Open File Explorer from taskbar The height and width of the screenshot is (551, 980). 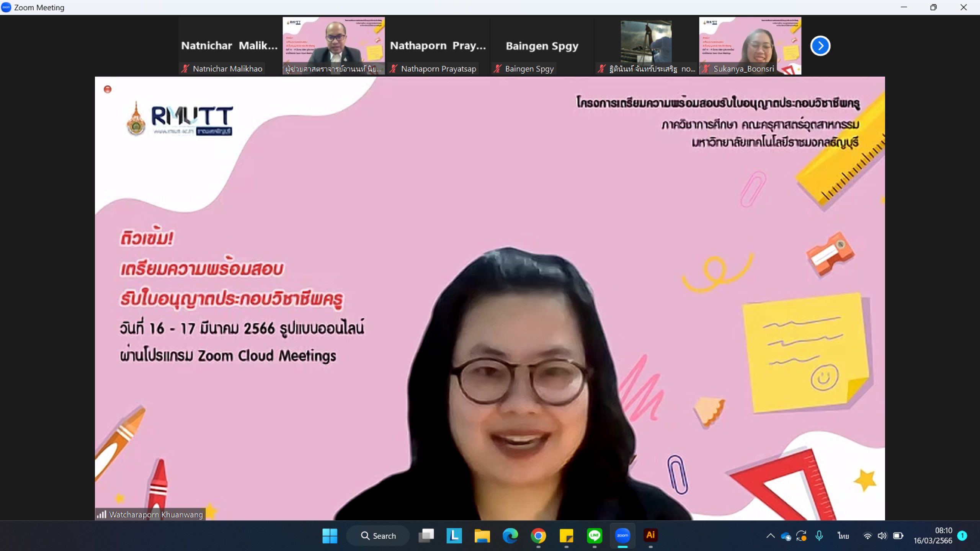482,536
